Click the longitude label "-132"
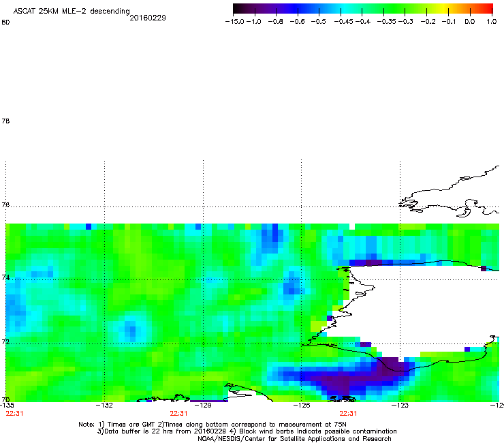This screenshot has width=504, height=443. click(104, 405)
